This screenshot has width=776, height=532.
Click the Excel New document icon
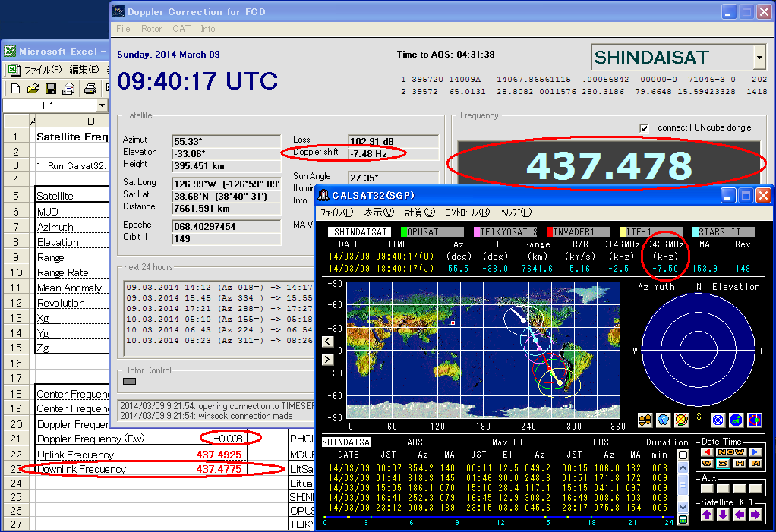click(15, 89)
